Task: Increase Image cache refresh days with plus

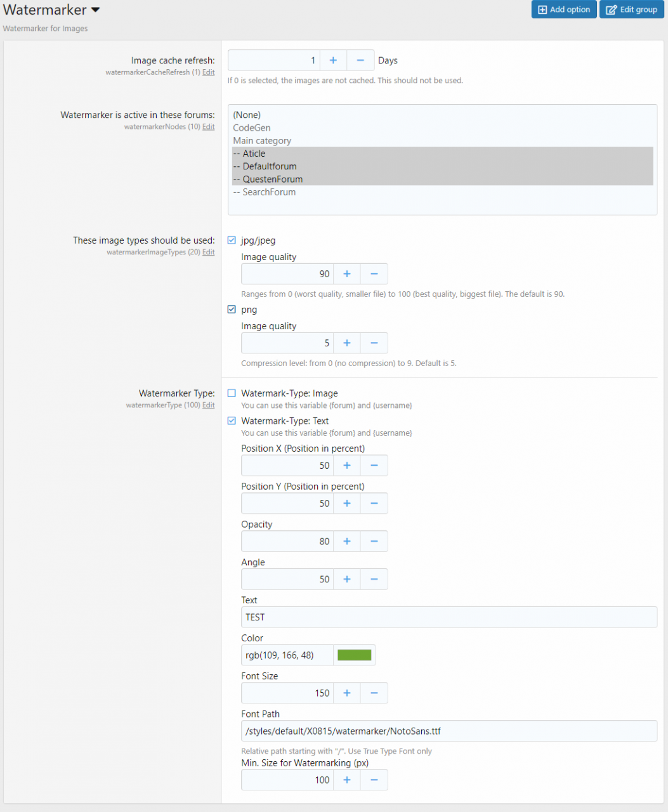Action: pyautogui.click(x=333, y=60)
